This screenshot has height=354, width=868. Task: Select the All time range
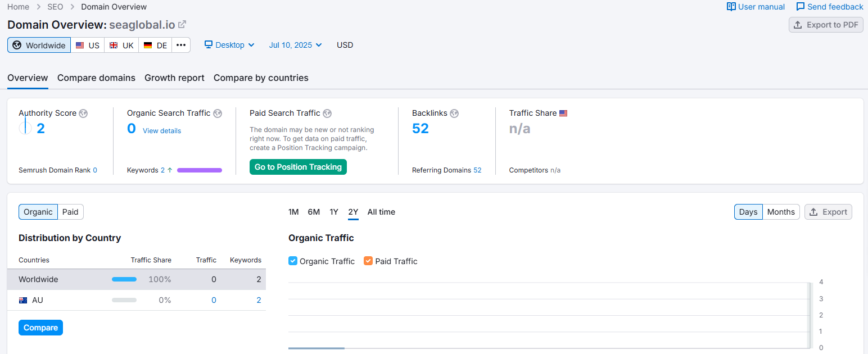pos(381,212)
